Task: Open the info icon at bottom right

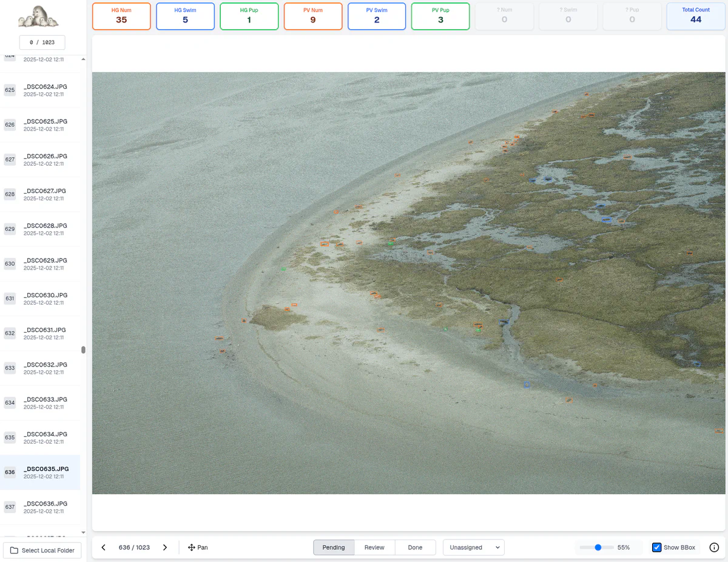Action: pyautogui.click(x=714, y=547)
